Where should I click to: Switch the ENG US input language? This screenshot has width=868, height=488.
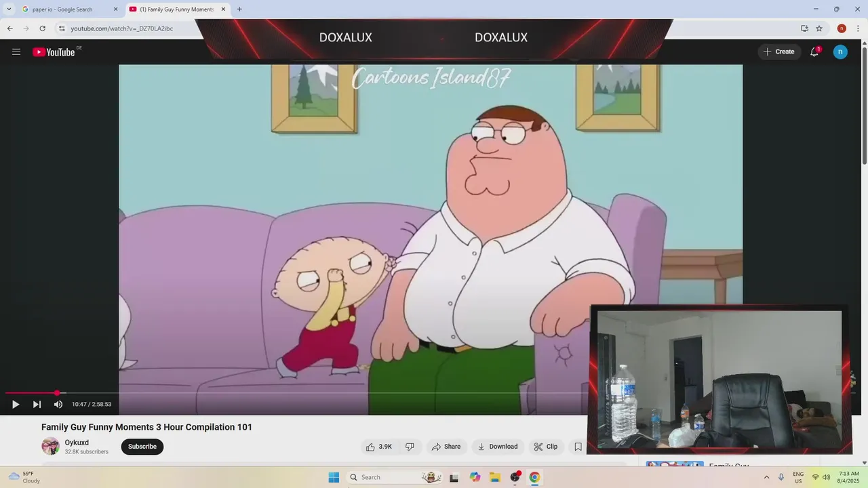798,477
